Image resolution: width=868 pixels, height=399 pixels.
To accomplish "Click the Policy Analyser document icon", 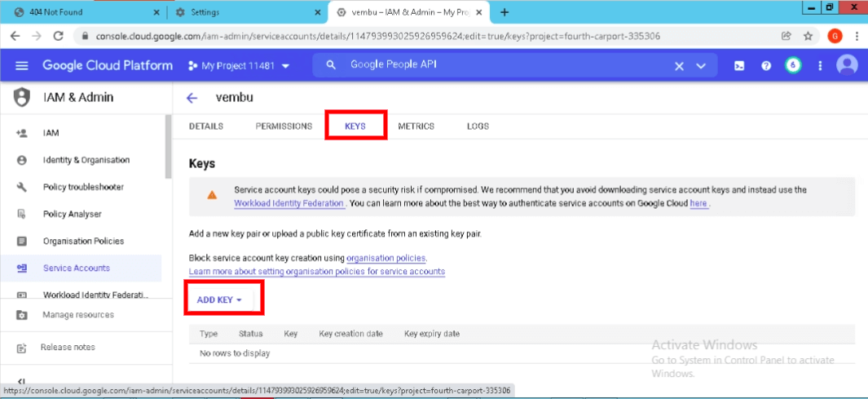I will tap(22, 214).
